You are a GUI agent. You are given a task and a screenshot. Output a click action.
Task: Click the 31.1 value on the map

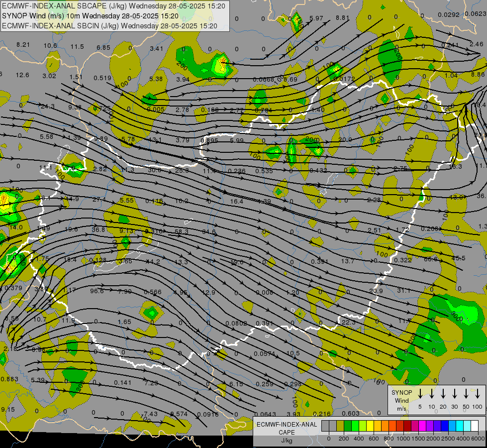pyautogui.click(x=403, y=290)
